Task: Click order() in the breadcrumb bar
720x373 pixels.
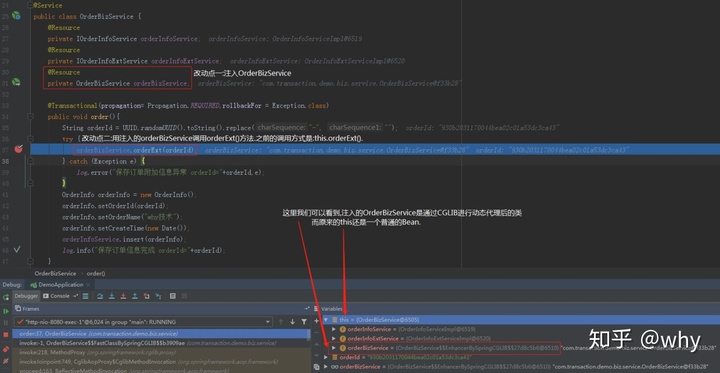Action: point(96,273)
